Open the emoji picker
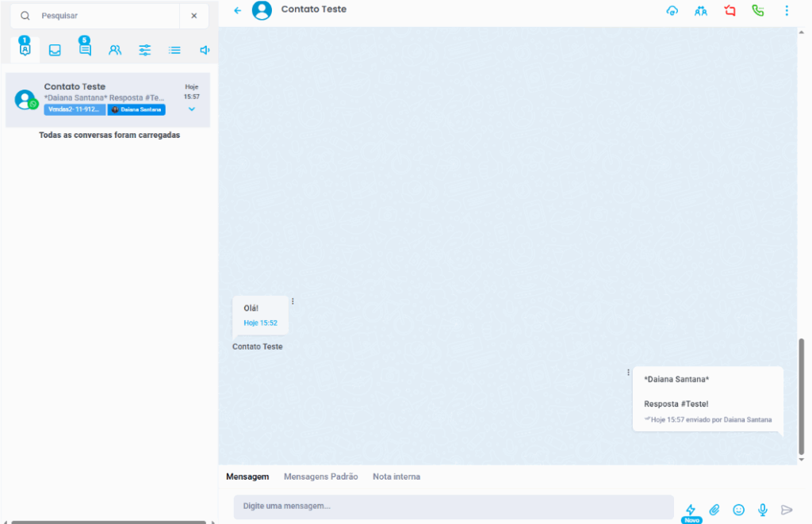812x524 pixels. 738,510
